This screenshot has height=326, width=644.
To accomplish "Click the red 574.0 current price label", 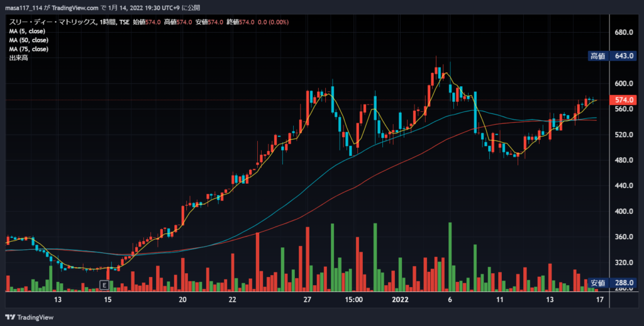I will tap(623, 100).
